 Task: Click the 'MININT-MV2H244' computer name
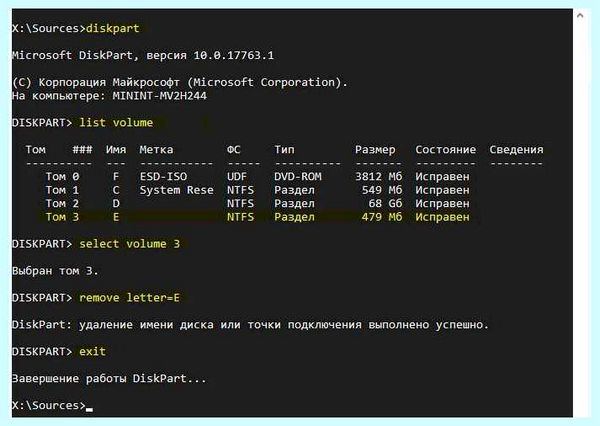tap(160, 96)
